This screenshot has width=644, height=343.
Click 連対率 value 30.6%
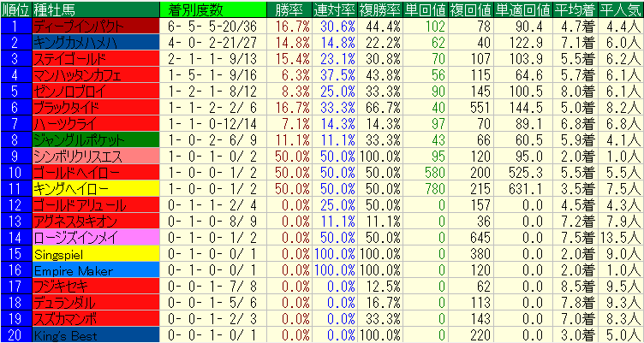[x=339, y=27]
